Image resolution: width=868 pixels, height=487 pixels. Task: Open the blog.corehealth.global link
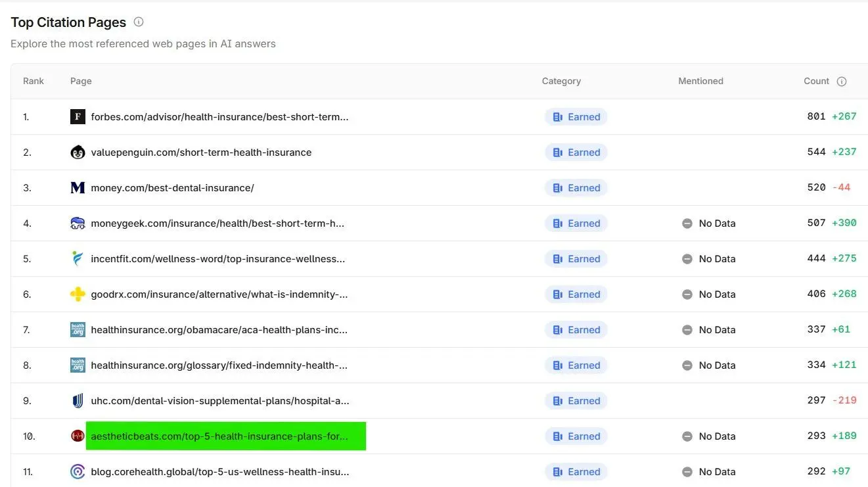click(220, 472)
